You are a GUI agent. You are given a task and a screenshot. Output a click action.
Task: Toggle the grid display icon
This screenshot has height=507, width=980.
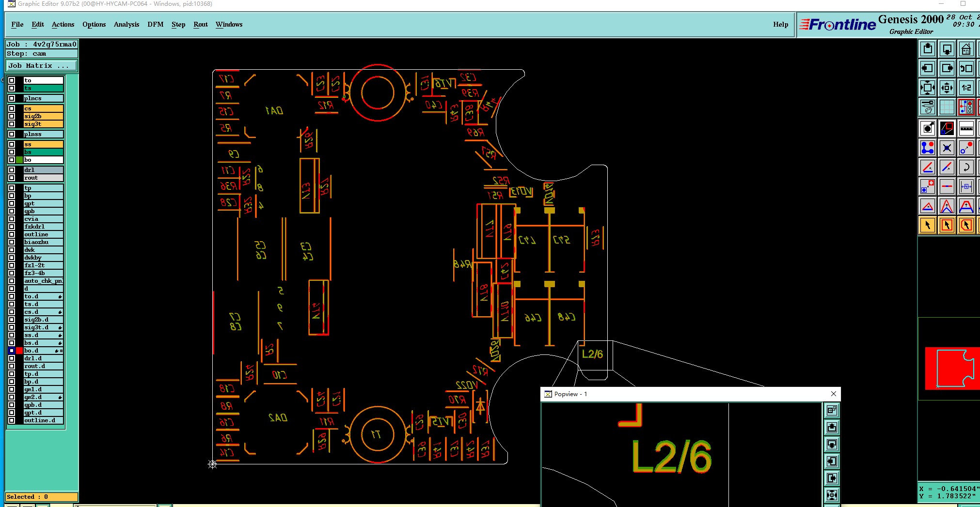pos(947,107)
